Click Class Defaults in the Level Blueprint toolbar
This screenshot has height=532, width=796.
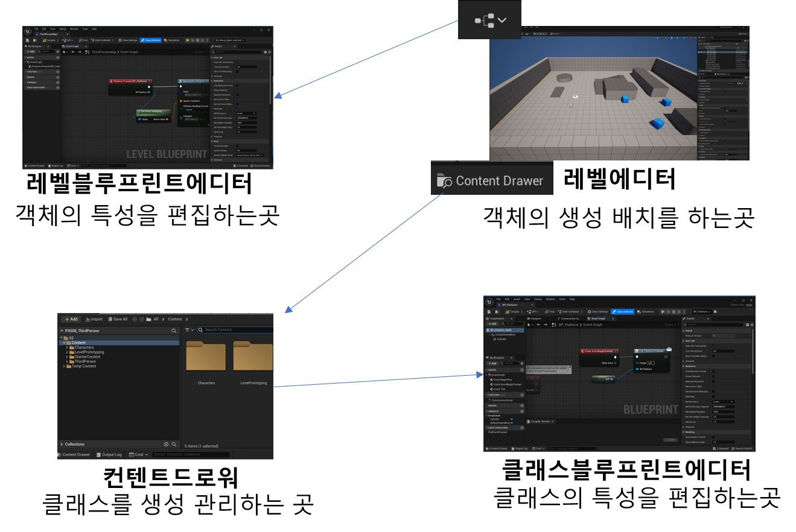pos(150,40)
